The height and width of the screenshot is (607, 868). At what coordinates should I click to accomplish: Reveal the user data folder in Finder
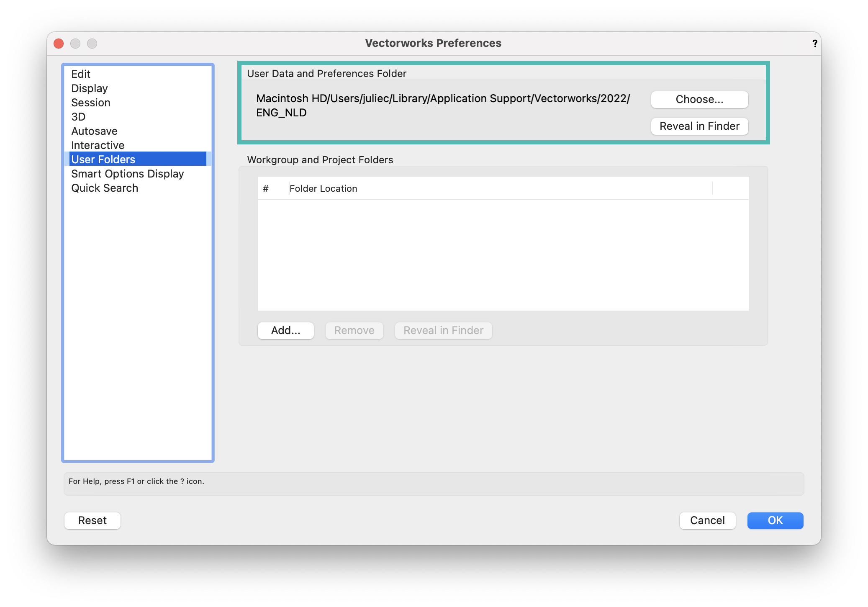(699, 126)
